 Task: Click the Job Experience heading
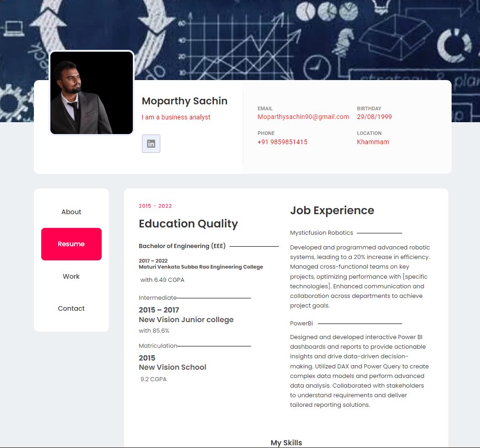click(x=332, y=211)
